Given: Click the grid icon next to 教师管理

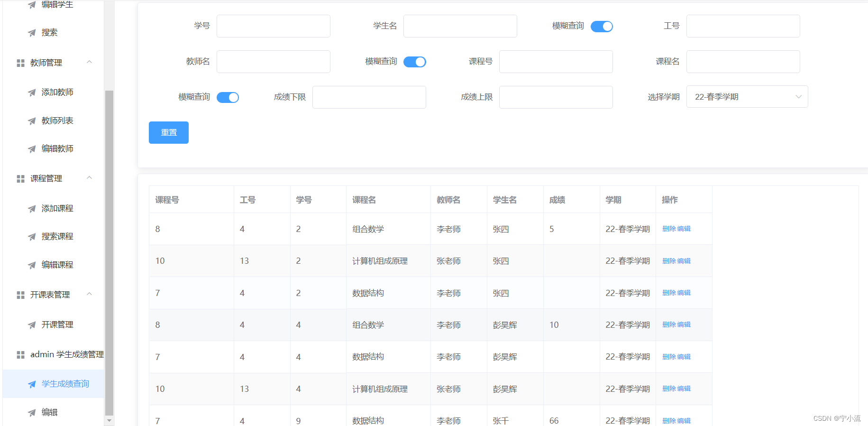Looking at the screenshot, I should point(20,63).
